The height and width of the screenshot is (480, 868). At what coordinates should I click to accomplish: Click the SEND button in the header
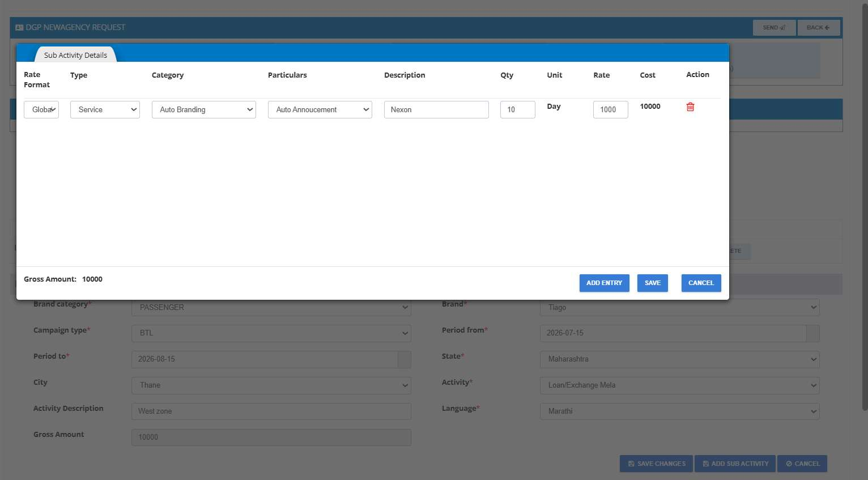[774, 27]
